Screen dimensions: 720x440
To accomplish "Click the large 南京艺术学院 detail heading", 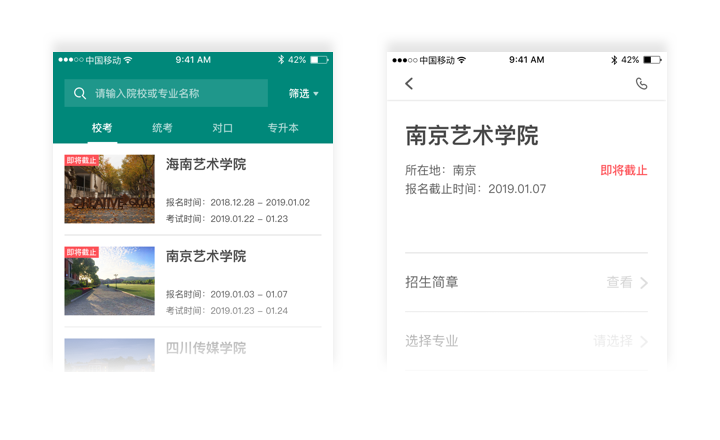I will click(x=472, y=135).
